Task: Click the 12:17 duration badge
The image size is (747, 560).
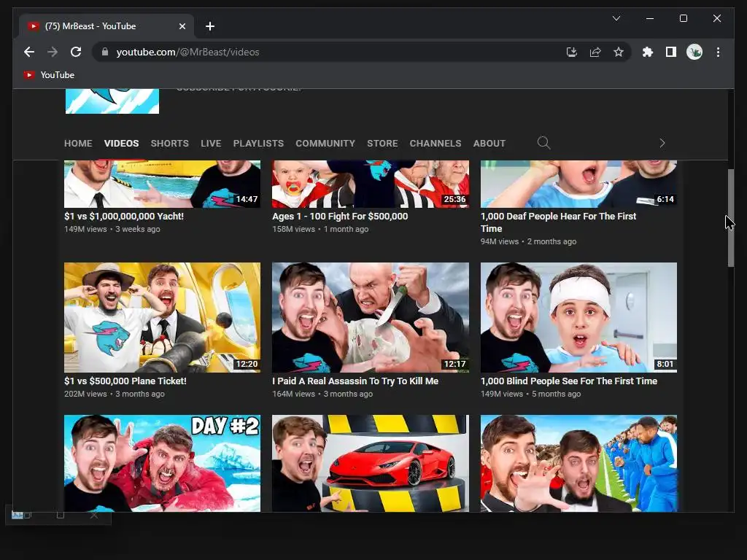Action: 454,364
